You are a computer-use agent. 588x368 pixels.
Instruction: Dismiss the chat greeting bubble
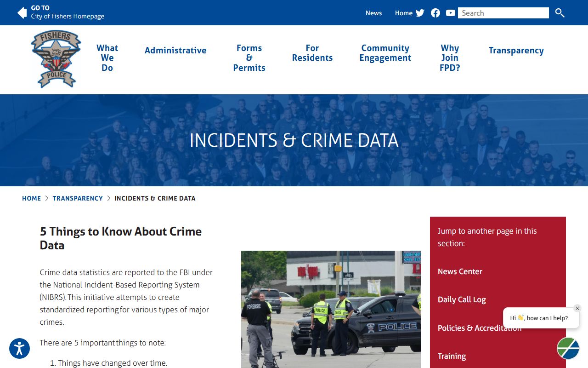577,308
